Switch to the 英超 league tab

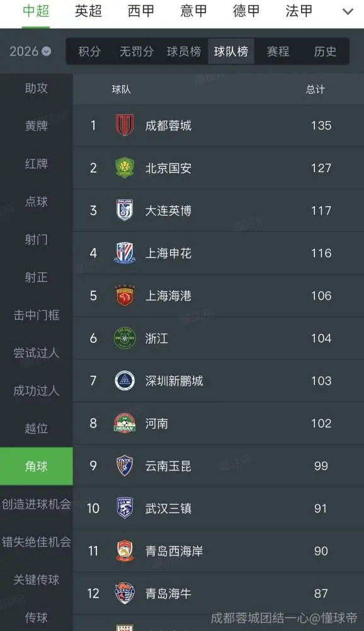[89, 11]
